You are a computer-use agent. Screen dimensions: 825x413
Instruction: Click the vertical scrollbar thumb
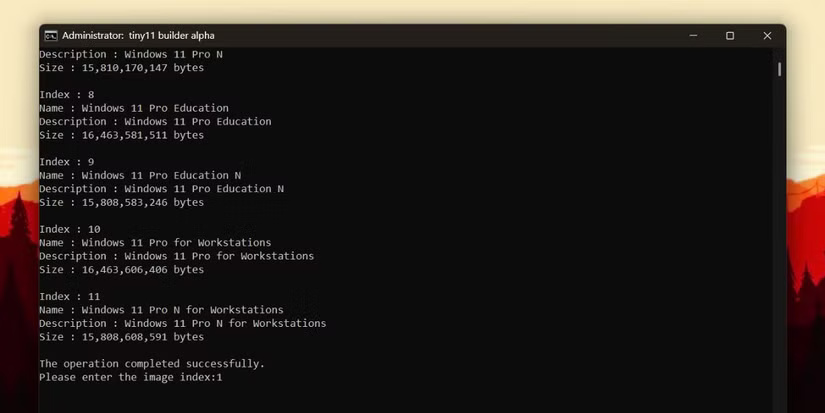779,69
